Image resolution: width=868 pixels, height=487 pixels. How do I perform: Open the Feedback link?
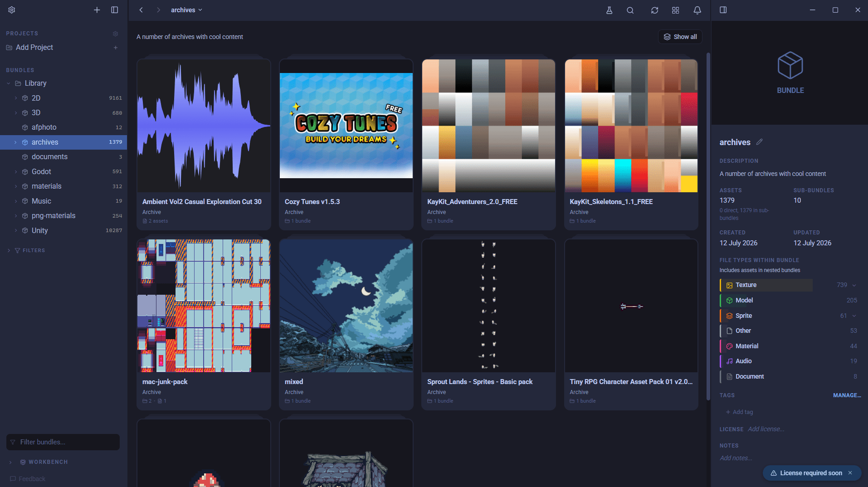28,479
